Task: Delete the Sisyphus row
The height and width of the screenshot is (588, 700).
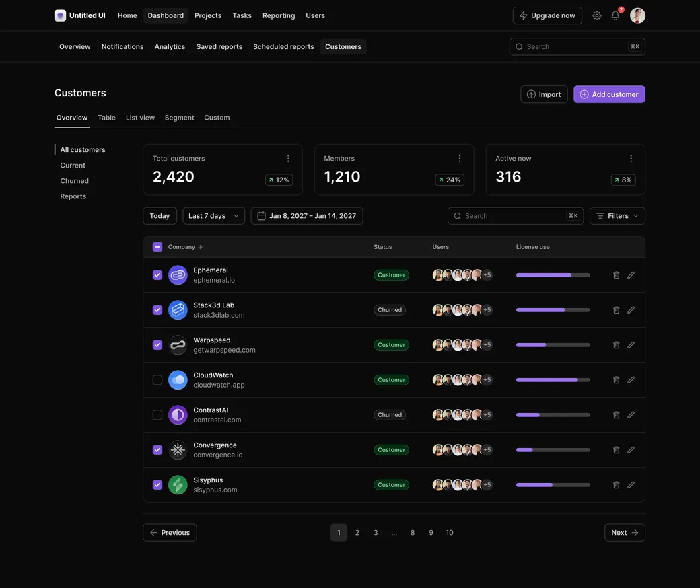Action: (616, 485)
